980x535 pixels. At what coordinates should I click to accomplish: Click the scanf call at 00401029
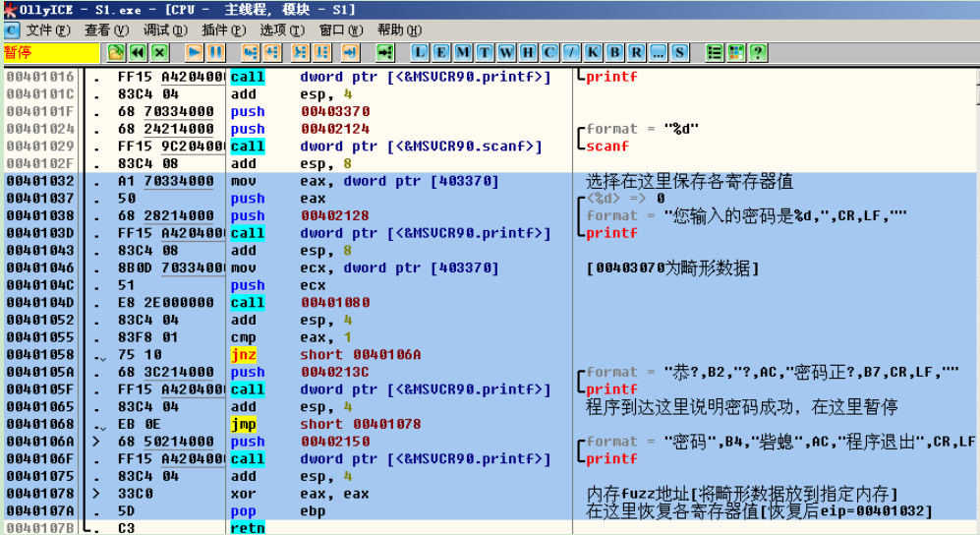point(390,147)
